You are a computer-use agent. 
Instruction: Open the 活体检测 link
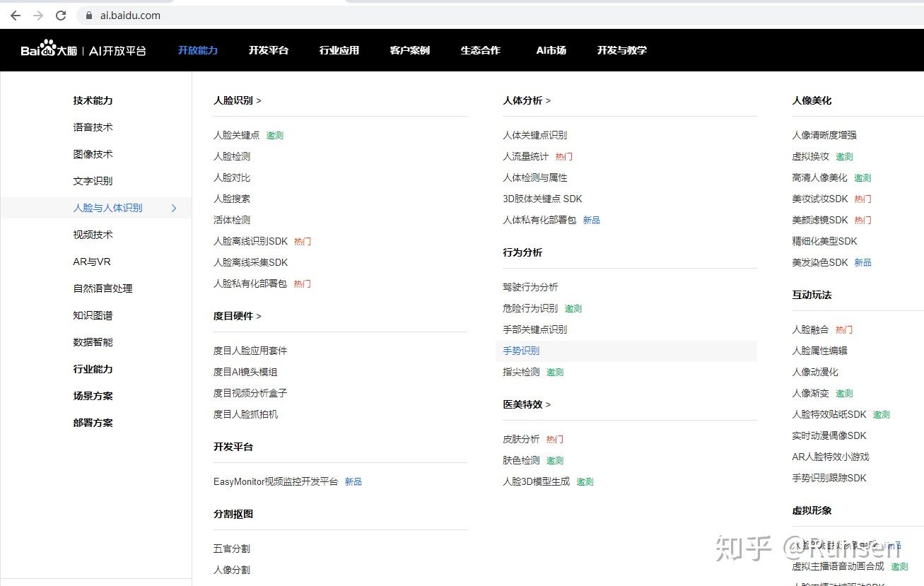(232, 220)
